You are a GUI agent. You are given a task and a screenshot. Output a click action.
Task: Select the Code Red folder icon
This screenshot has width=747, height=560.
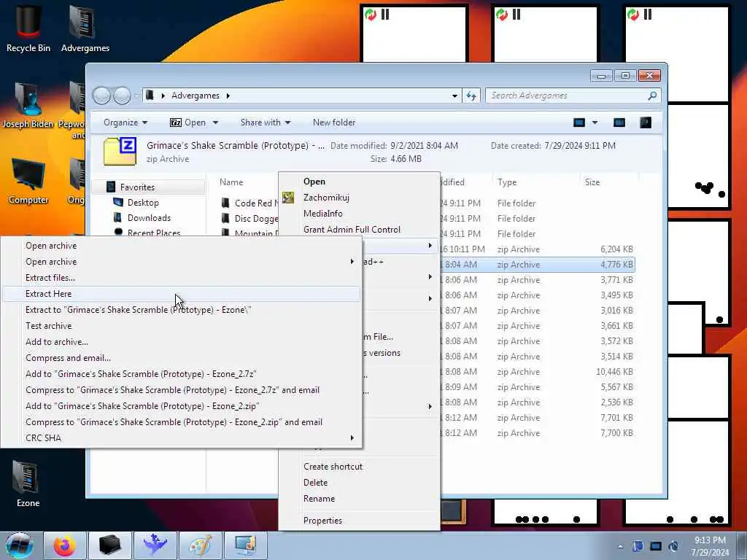pos(225,203)
